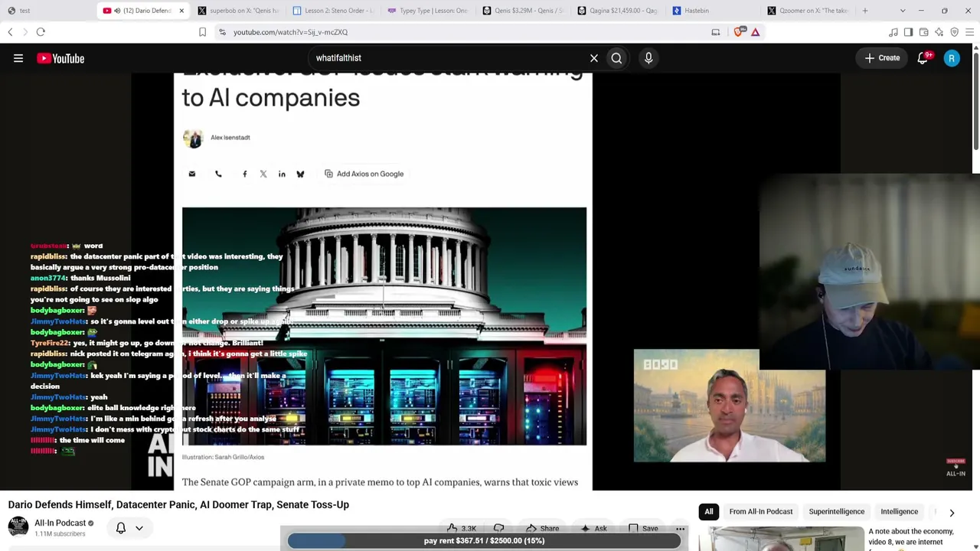The image size is (980, 551).
Task: Share article on Bluesky
Action: point(300,174)
